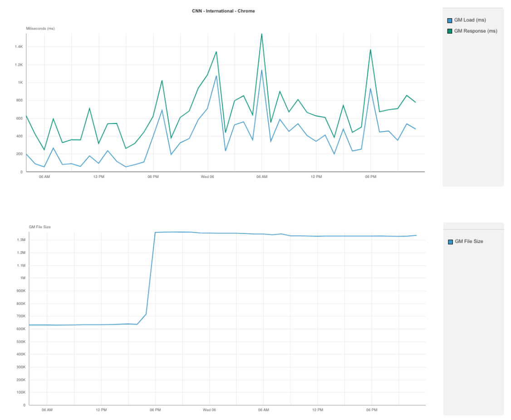Click the 1.2M label on the file size axis
Screen dimensions: 511x420
click(x=21, y=253)
